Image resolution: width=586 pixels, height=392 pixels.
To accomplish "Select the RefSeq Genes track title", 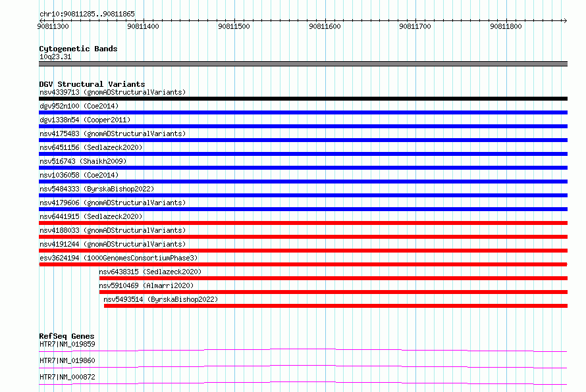I will pos(67,336).
